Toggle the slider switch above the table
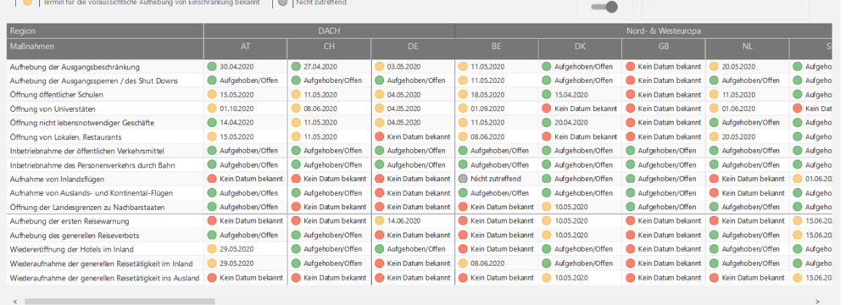Viewport: 868px width, 305px height. point(604,7)
